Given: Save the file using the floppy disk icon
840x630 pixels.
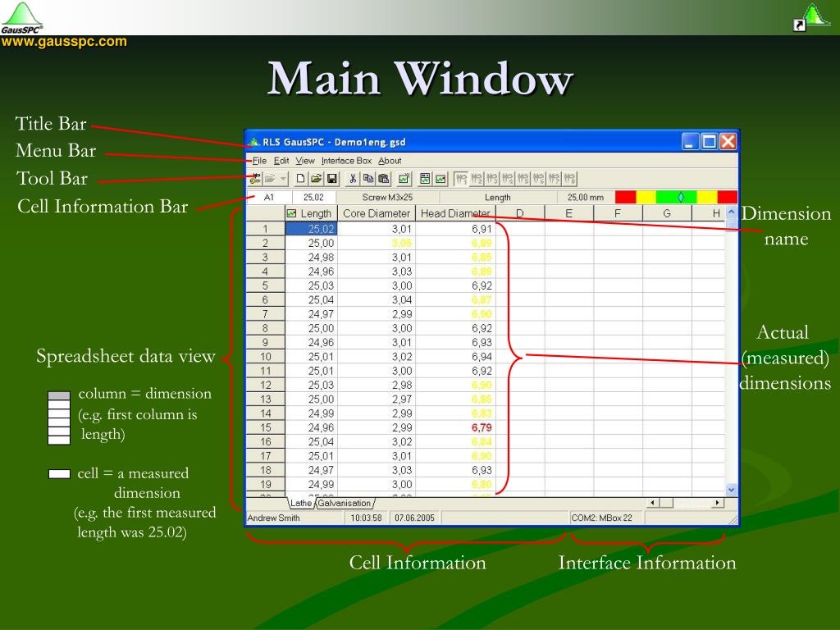Looking at the screenshot, I should tap(332, 178).
